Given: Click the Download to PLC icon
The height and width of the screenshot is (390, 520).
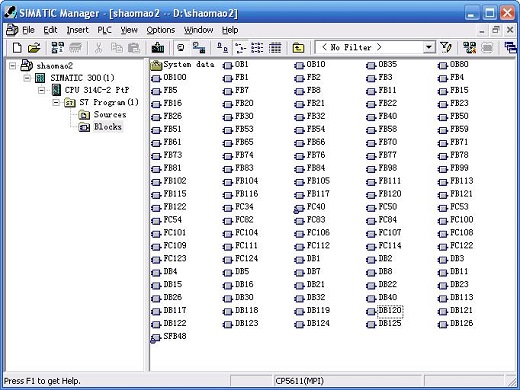Looking at the screenshot, I should click(x=158, y=48).
